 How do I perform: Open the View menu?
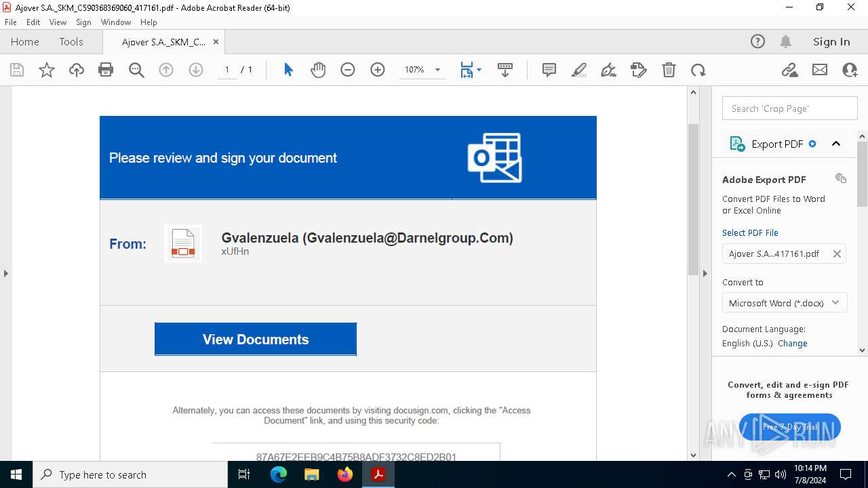click(58, 22)
